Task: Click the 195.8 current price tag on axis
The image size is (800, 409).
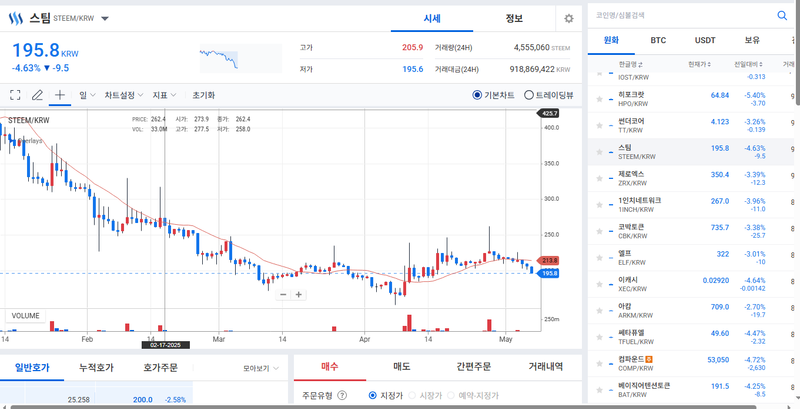Action: (x=550, y=273)
